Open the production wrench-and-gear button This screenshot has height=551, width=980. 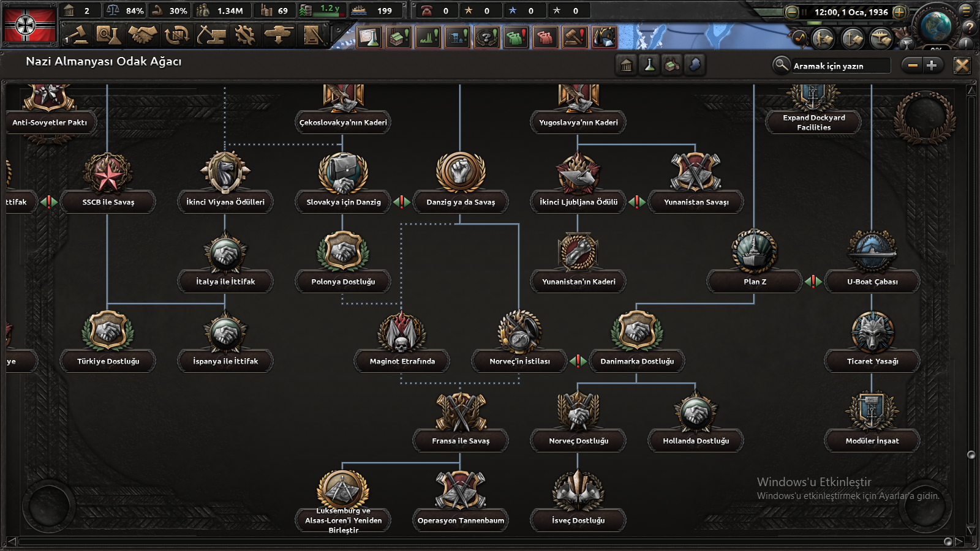point(245,35)
